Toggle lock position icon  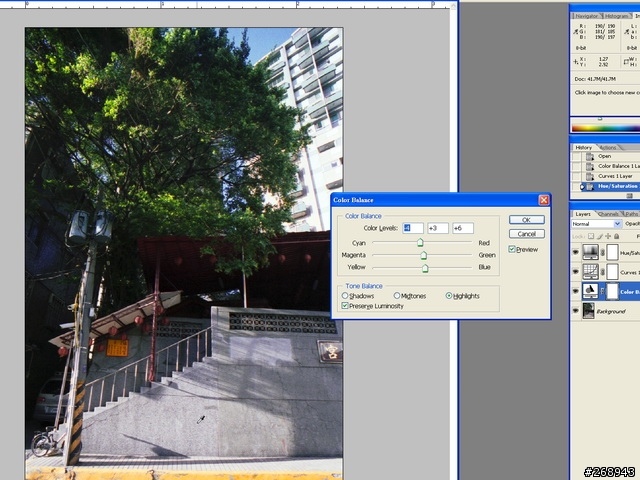608,236
